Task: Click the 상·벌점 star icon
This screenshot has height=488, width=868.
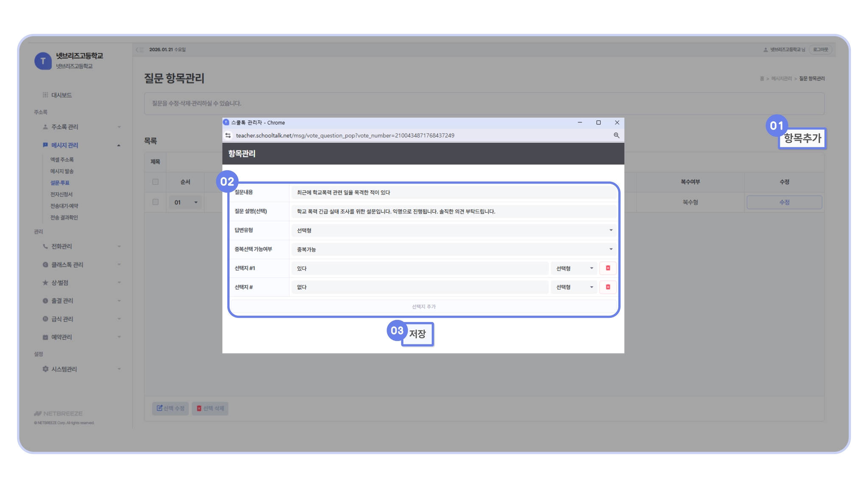Action: click(45, 283)
